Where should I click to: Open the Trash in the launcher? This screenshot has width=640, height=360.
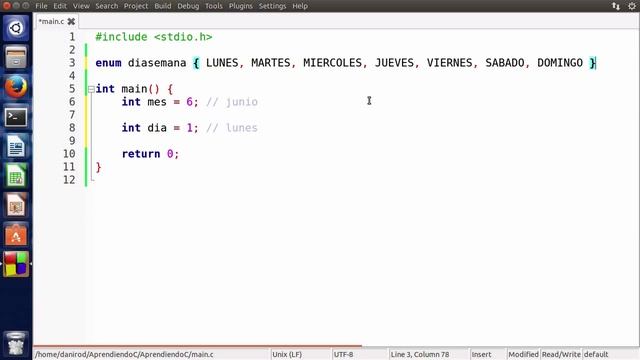(x=16, y=344)
